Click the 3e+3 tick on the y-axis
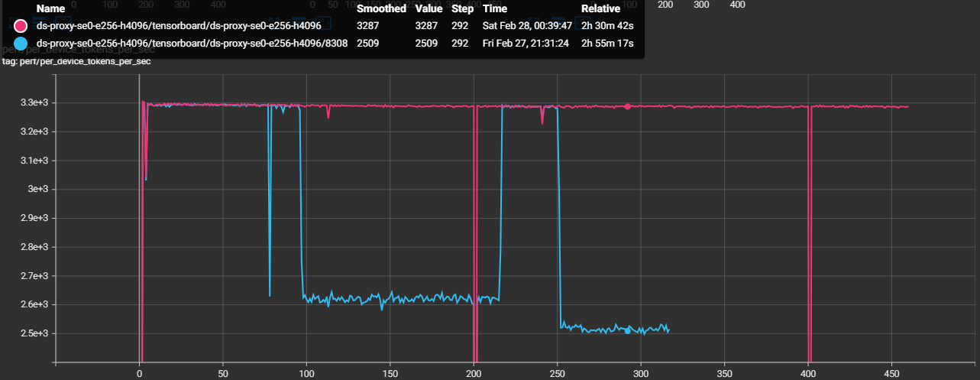The image size is (980, 380). (40, 189)
